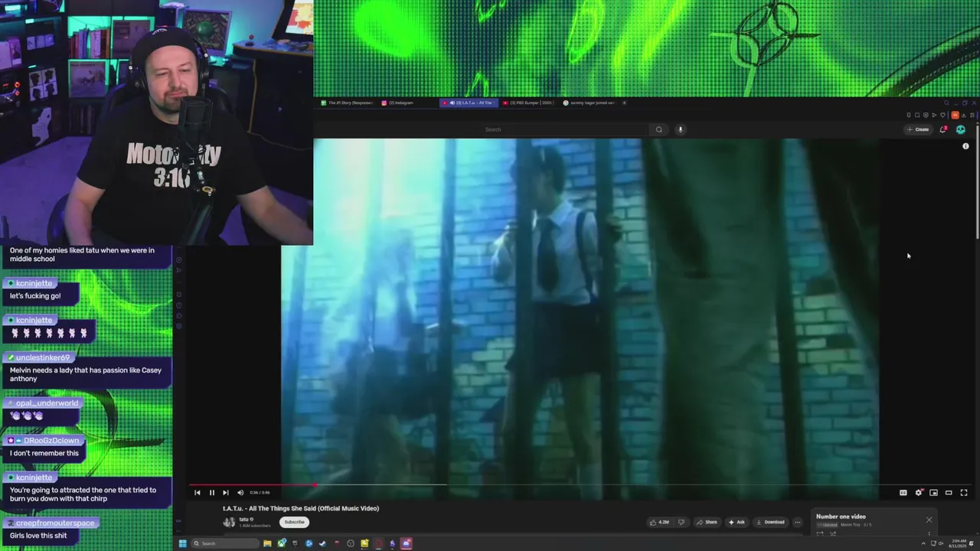Click the YouTube search field
The width and height of the screenshot is (980, 551).
[567, 129]
